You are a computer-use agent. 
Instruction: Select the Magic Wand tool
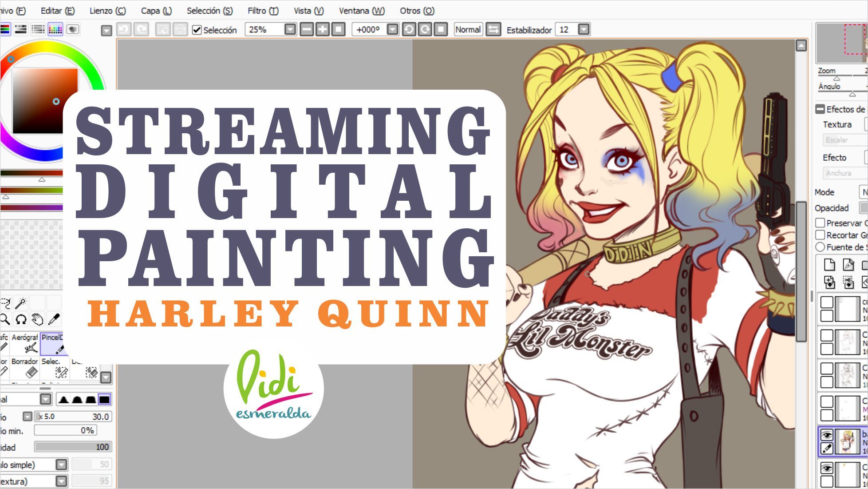(21, 303)
